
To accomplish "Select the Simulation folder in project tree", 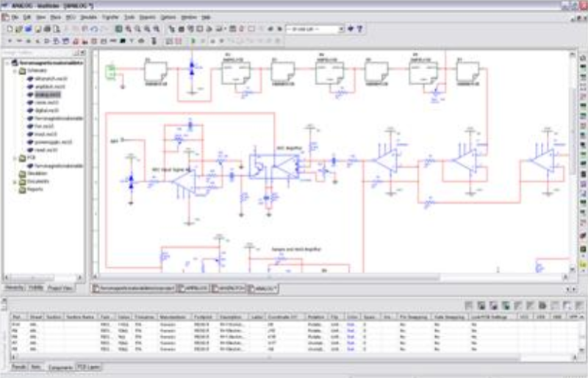I will [x=37, y=174].
